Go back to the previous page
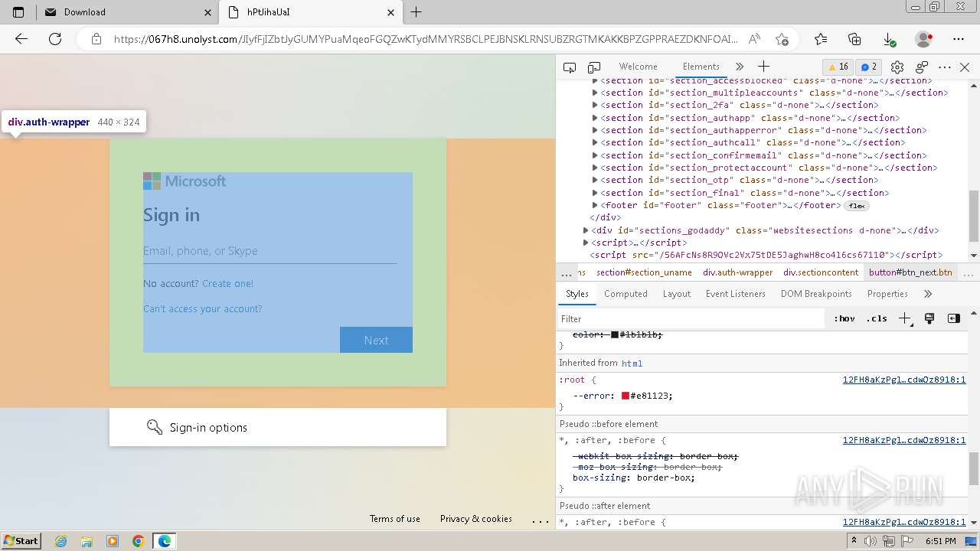This screenshot has height=551, width=980. pyautogui.click(x=21, y=39)
